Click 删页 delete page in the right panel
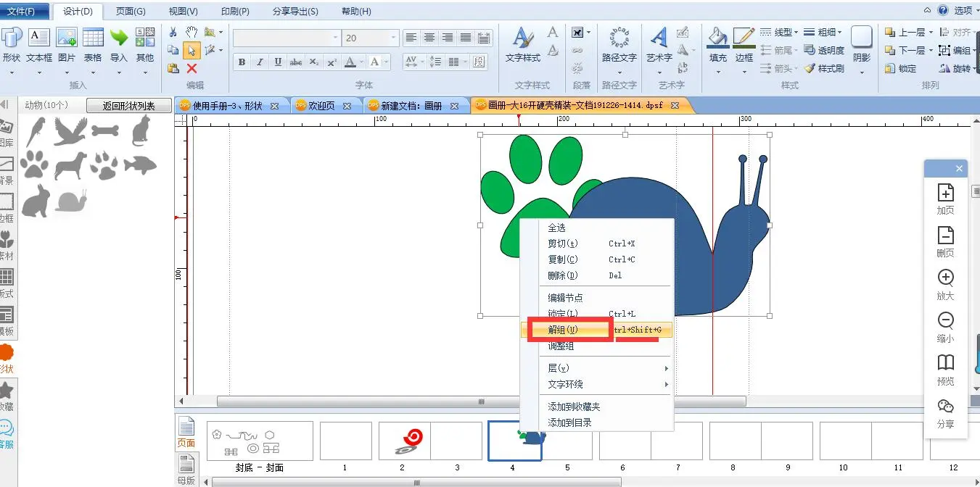The image size is (980, 487). click(x=945, y=242)
